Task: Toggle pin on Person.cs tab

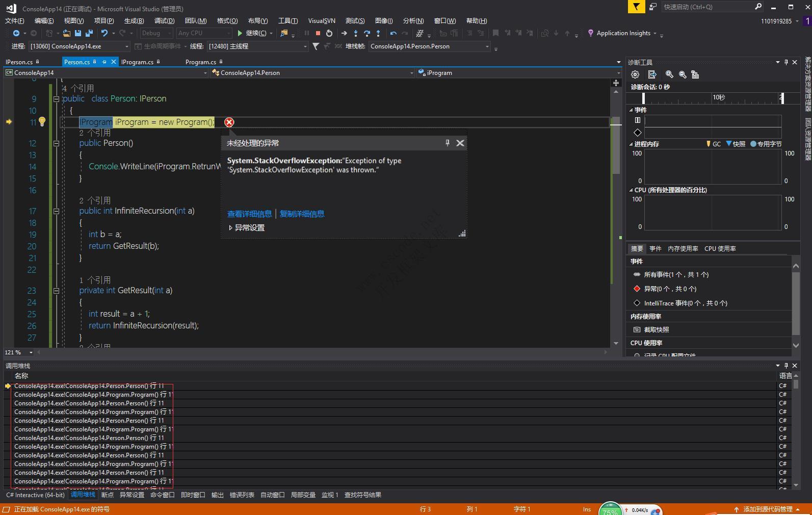Action: point(104,62)
